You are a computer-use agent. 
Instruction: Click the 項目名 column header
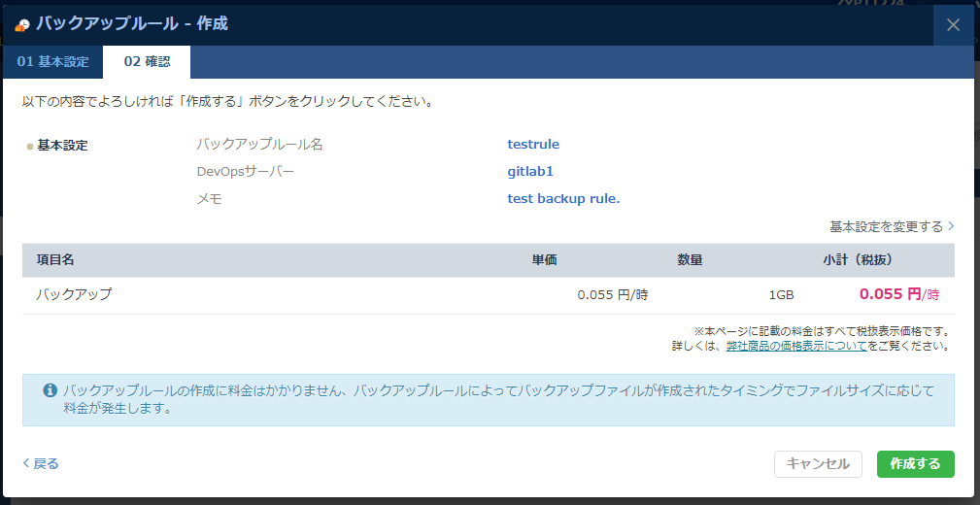pyautogui.click(x=55, y=260)
